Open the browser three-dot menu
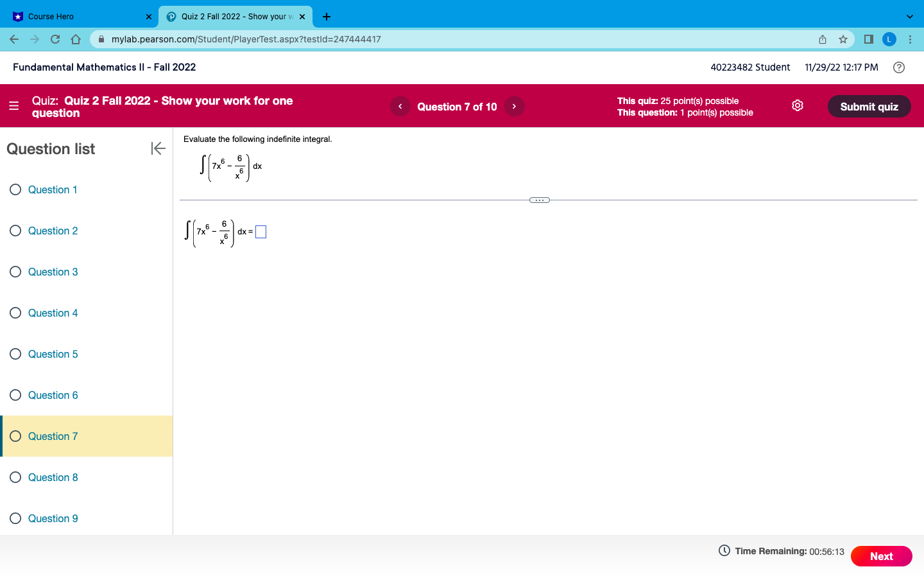 click(x=911, y=39)
